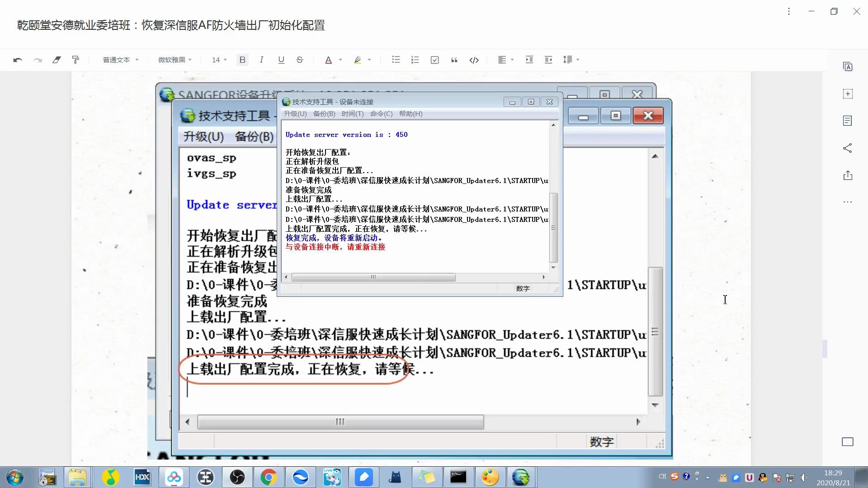This screenshot has height=488, width=868.
Task: Toggle italic formatting
Action: pyautogui.click(x=261, y=60)
